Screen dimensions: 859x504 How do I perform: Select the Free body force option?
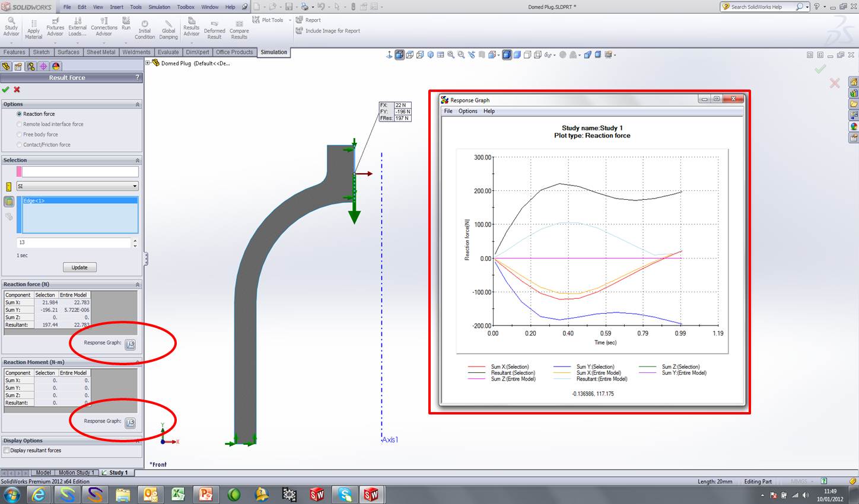point(20,135)
